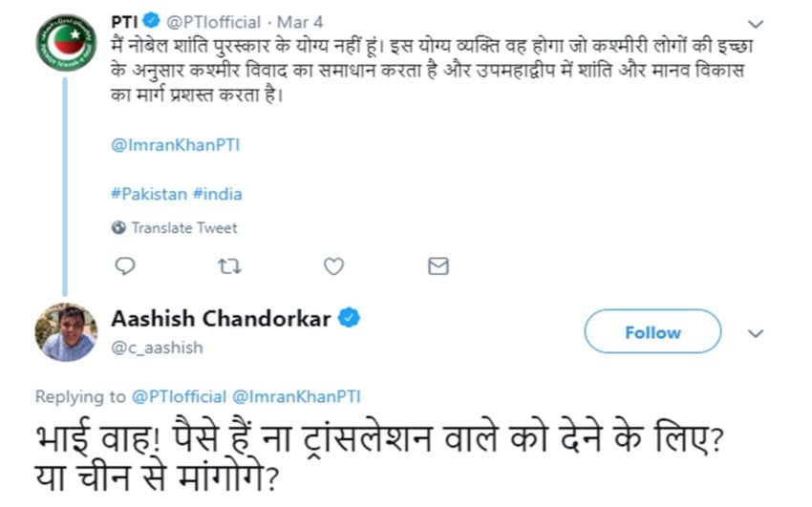Image resolution: width=812 pixels, height=507 pixels.
Task: Follow Aashish Chandorkar
Action: point(652,332)
